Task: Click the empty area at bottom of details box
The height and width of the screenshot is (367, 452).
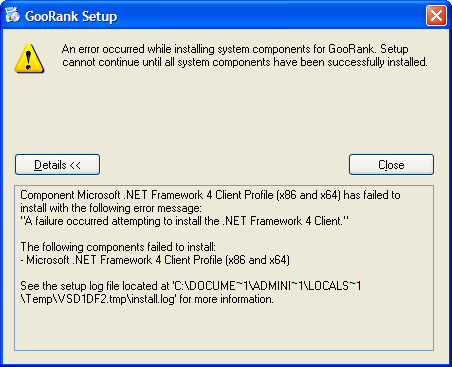Action: [224, 328]
